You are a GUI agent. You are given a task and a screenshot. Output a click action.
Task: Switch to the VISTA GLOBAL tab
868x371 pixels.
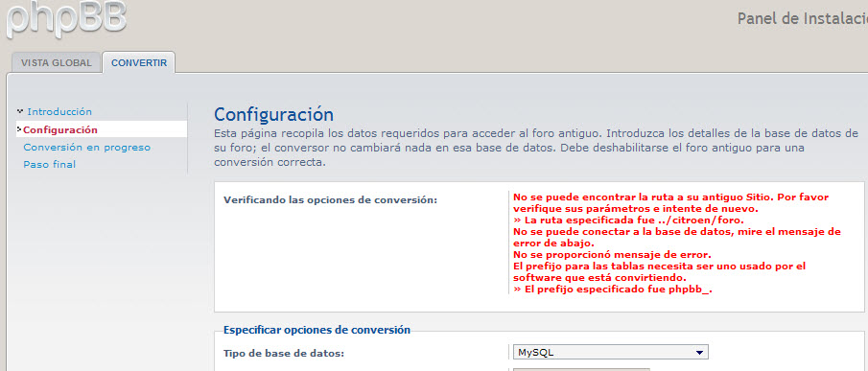56,62
